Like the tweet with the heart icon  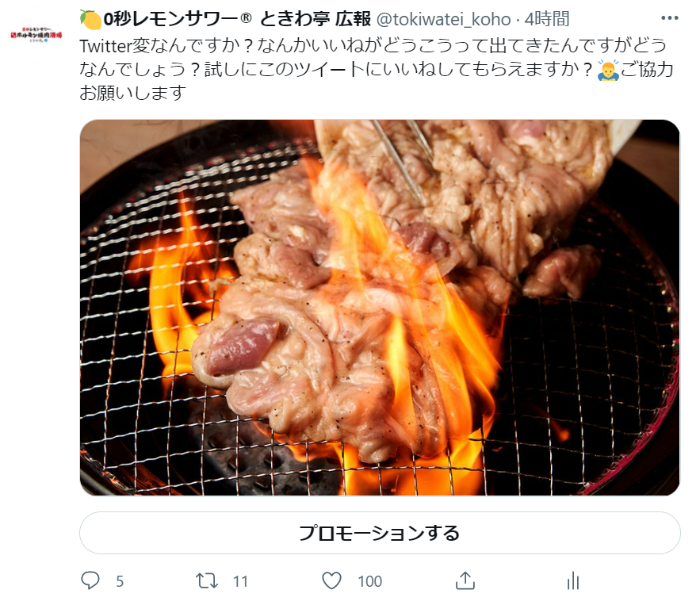pyautogui.click(x=331, y=580)
